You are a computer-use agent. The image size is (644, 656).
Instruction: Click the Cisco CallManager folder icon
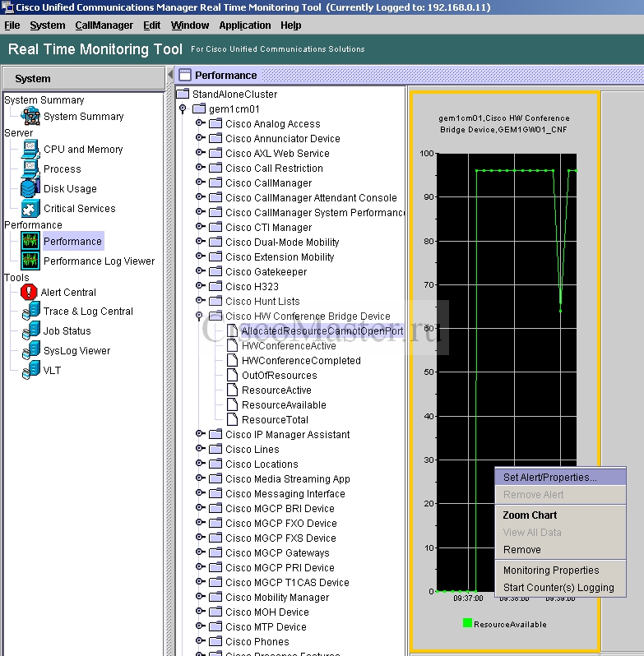coord(215,182)
